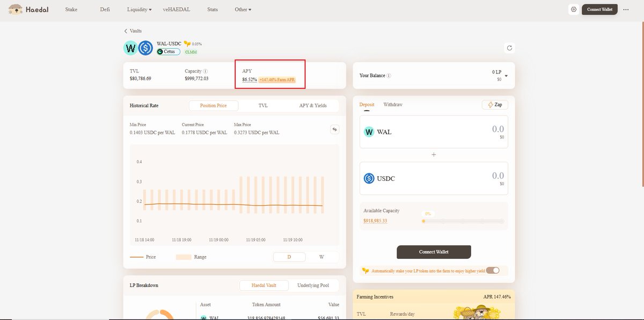Open the Defi nav item
The height and width of the screenshot is (320, 644).
click(x=105, y=10)
